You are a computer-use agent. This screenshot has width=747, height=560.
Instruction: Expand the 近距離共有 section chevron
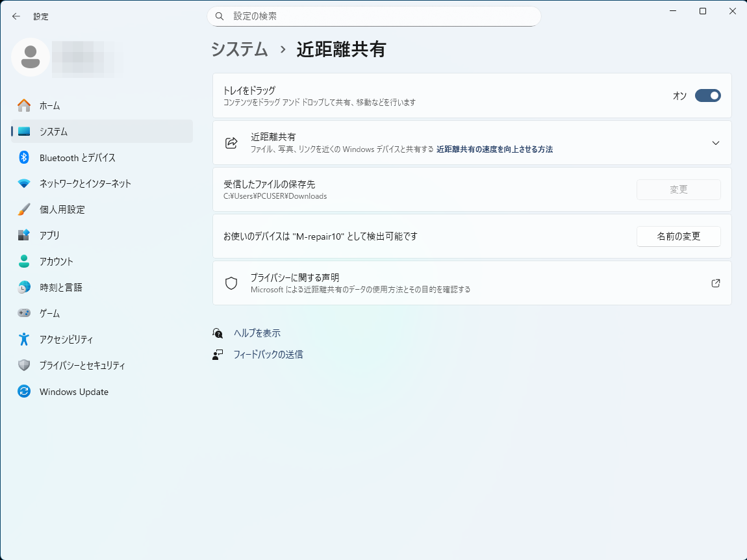coord(715,143)
